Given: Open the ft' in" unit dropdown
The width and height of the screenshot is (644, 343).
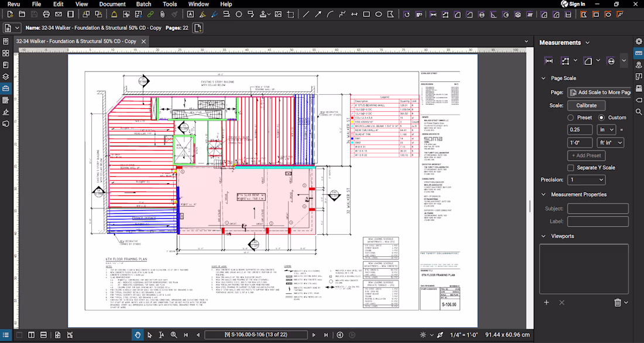Looking at the screenshot, I should point(610,143).
